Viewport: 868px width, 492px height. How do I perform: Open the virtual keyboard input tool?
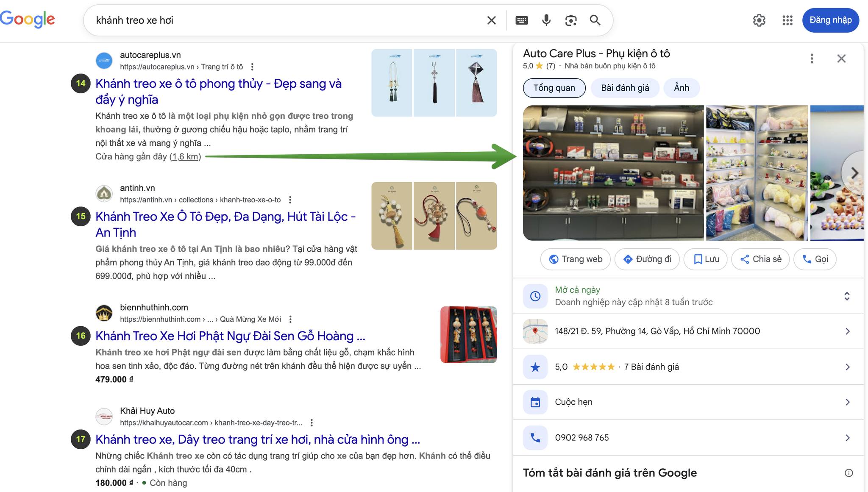[521, 20]
